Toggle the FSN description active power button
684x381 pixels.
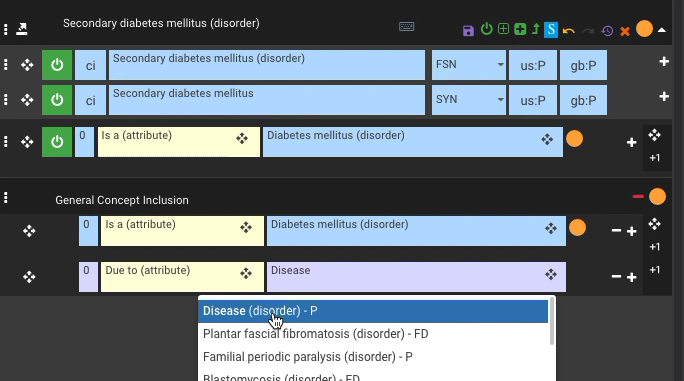(x=57, y=65)
